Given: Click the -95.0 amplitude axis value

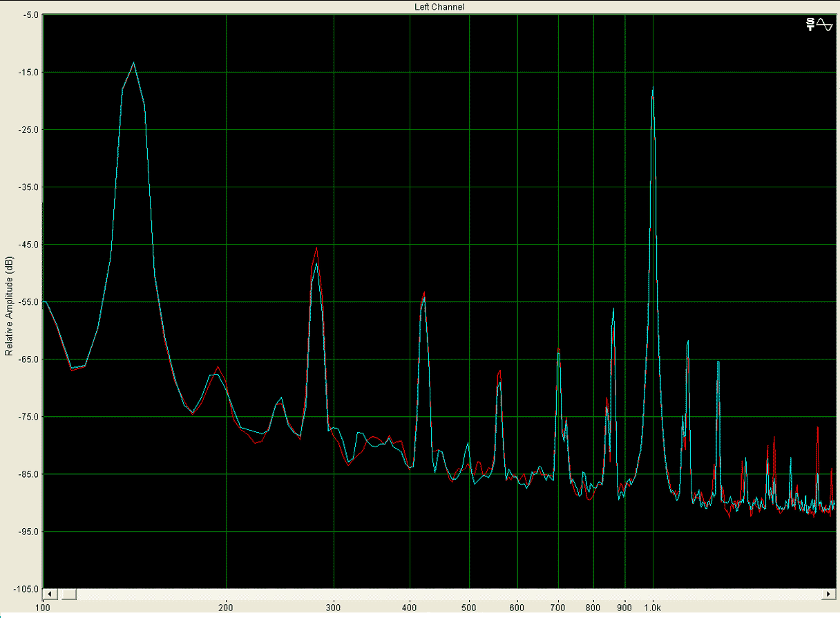Looking at the screenshot, I should coord(27,531).
